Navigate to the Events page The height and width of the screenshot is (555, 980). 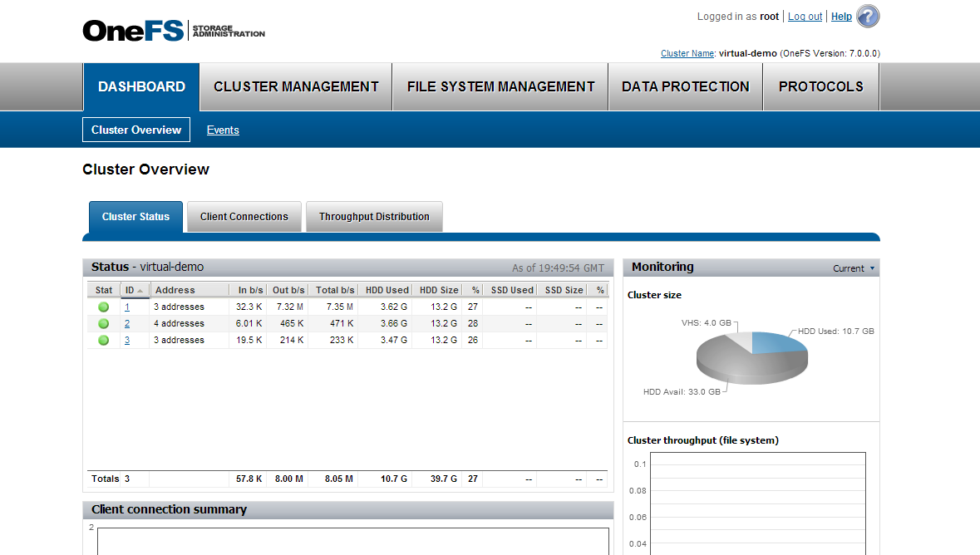[223, 130]
